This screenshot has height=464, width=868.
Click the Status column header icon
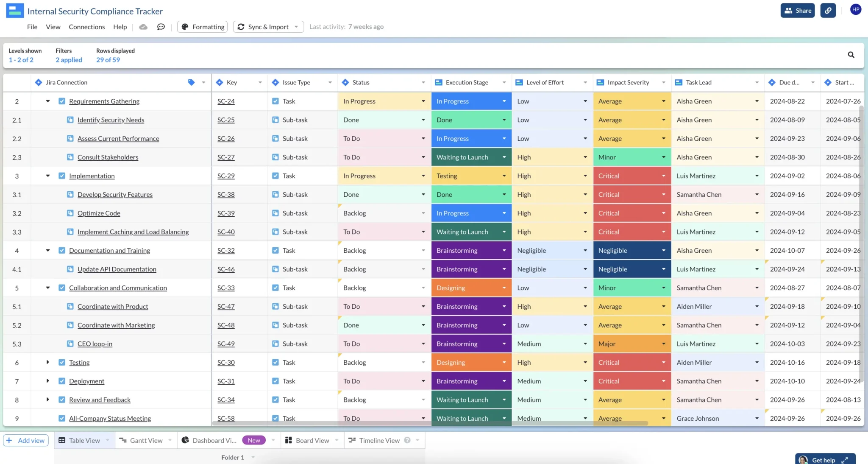pos(345,82)
